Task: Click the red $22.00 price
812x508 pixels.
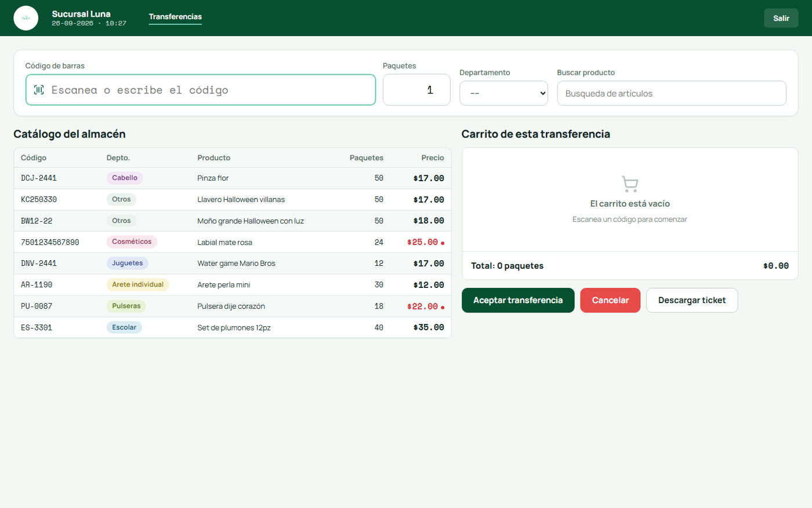Action: point(422,307)
